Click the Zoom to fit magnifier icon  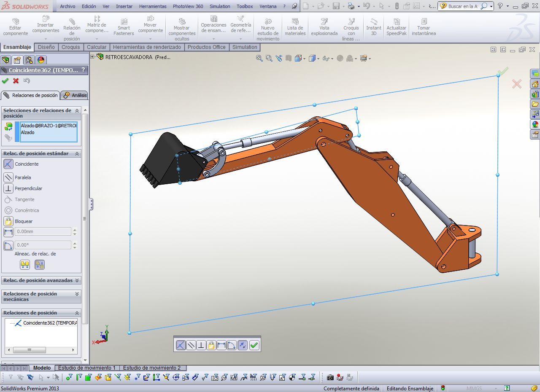pos(259,59)
